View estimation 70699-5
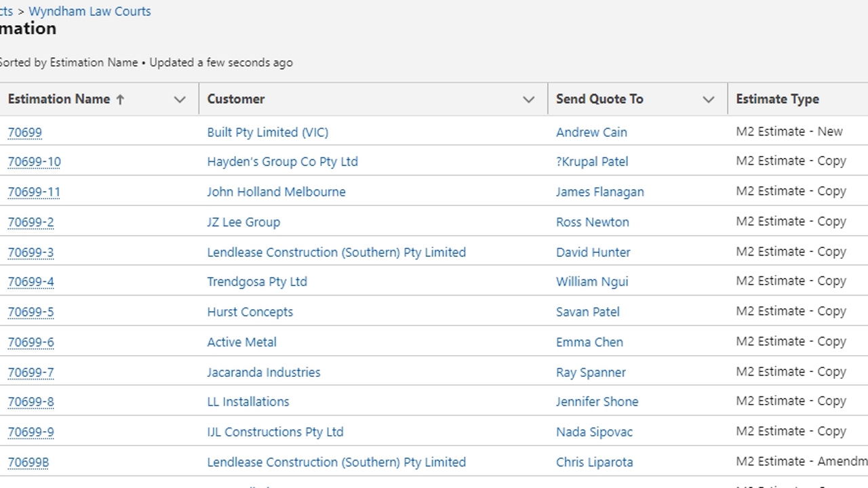This screenshot has width=868, height=488. point(31,312)
